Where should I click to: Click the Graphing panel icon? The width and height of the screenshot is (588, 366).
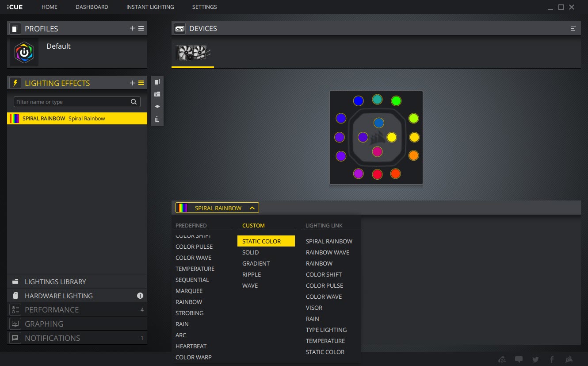[x=15, y=324]
